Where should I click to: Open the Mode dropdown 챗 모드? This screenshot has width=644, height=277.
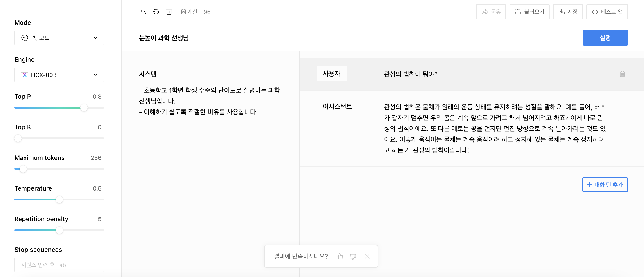[x=59, y=38]
